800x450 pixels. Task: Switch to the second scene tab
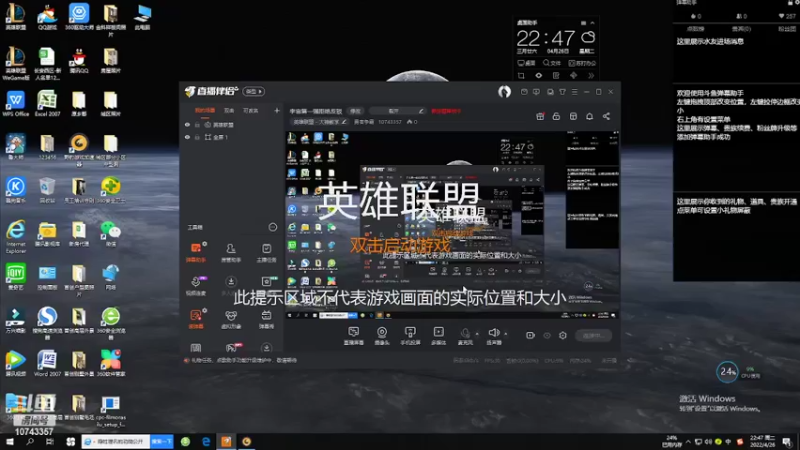229,110
